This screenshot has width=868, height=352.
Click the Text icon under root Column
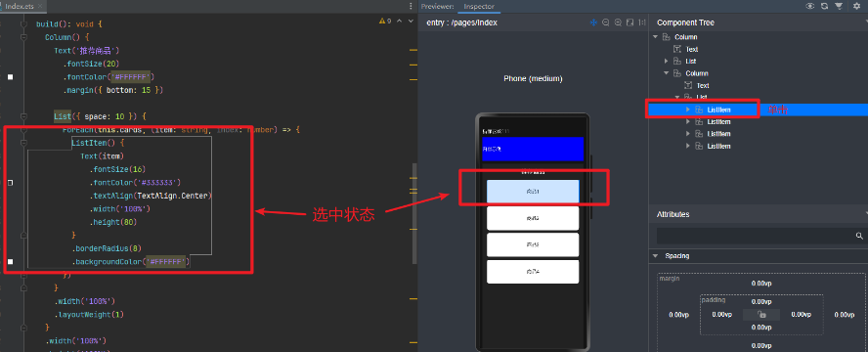click(x=677, y=49)
